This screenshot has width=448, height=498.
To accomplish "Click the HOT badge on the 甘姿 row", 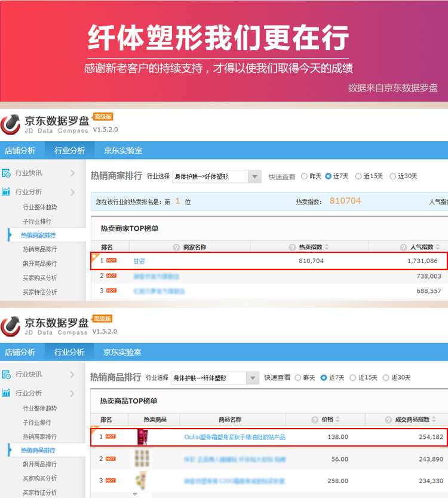I will click(x=111, y=261).
